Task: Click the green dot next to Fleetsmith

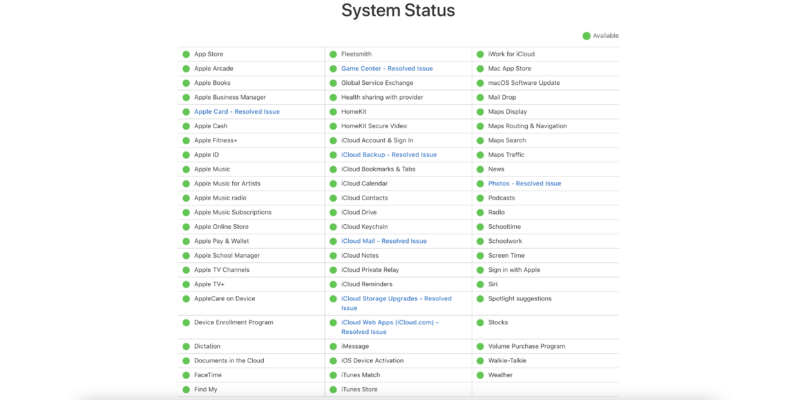Action: (x=333, y=54)
